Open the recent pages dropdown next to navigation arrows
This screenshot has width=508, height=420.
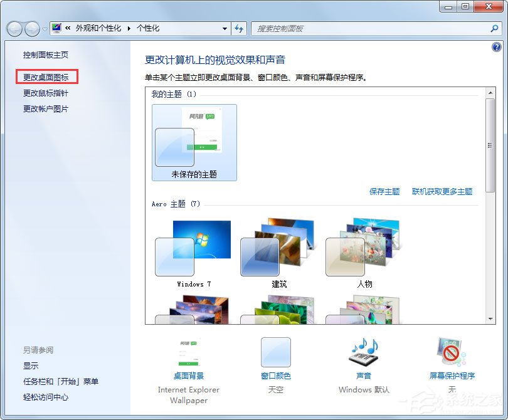point(43,29)
